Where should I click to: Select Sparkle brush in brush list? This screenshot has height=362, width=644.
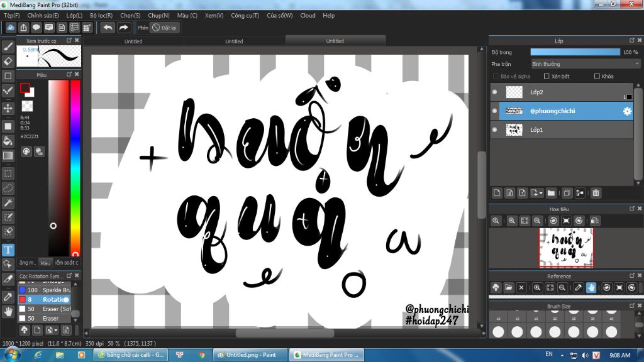[x=45, y=290]
